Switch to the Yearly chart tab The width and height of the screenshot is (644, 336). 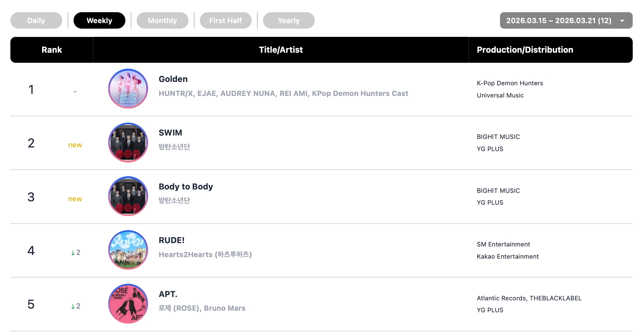click(x=289, y=20)
